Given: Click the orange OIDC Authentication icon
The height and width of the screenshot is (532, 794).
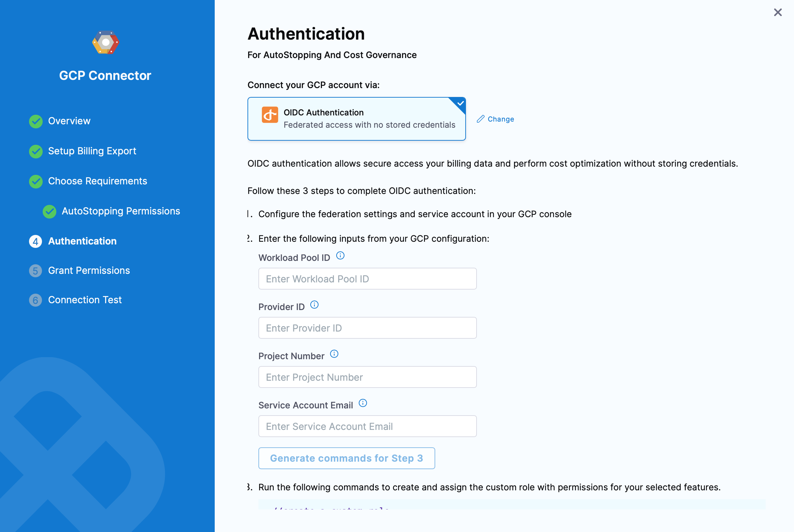Looking at the screenshot, I should click(x=270, y=115).
